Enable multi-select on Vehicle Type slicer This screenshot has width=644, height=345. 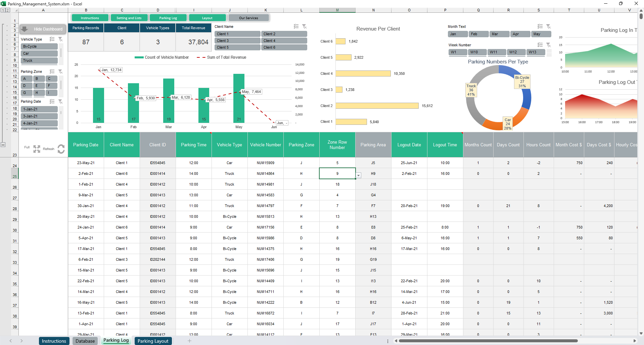click(x=52, y=39)
